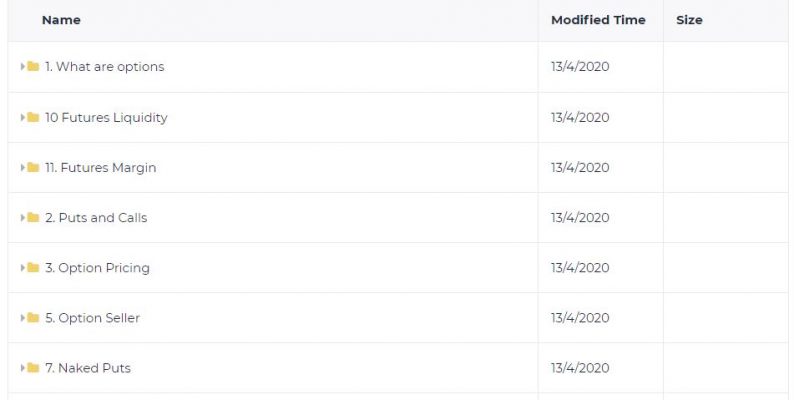Sort by the Name column header

61,20
